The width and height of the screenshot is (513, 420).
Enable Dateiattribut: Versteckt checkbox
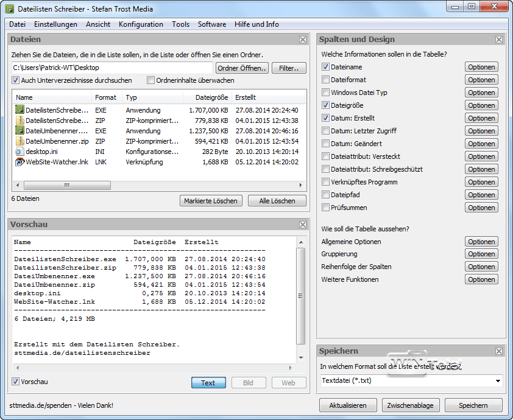point(325,156)
